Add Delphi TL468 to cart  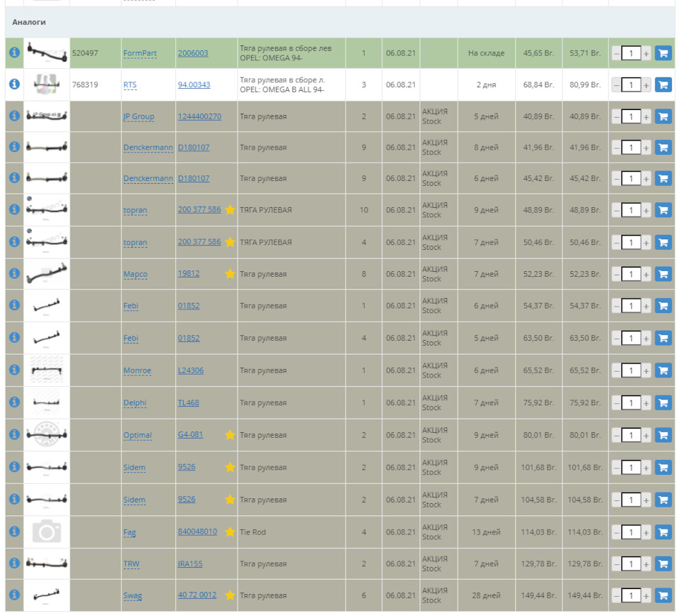(663, 402)
